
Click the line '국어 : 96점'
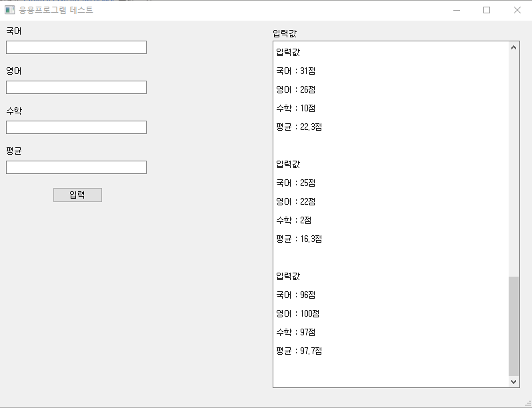(x=296, y=295)
